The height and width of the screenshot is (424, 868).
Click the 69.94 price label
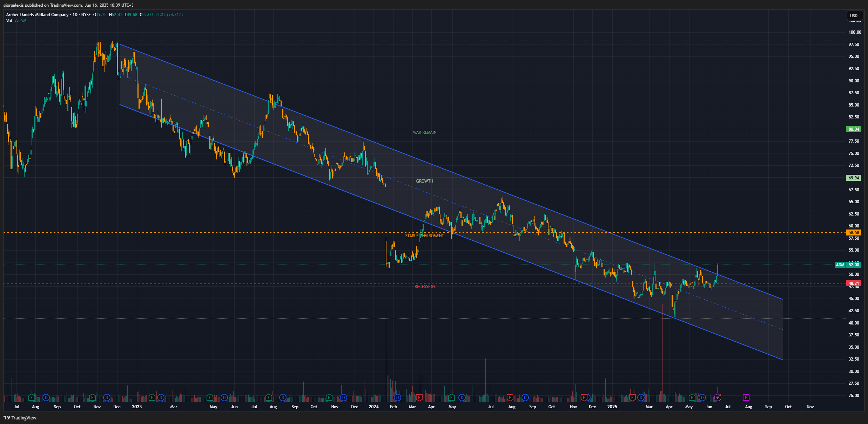pyautogui.click(x=854, y=178)
